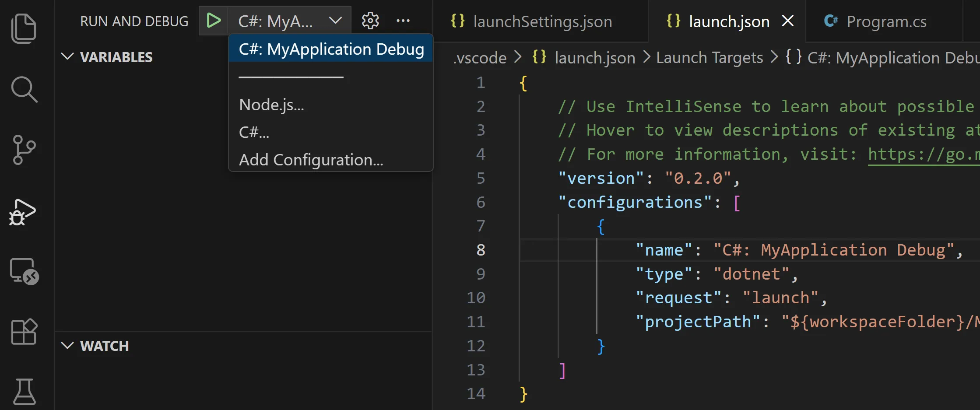This screenshot has width=980, height=410.
Task: Close the launch.json tab
Action: (x=788, y=21)
